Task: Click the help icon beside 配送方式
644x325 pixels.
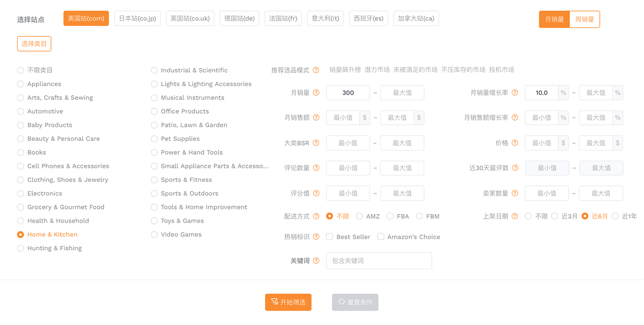Action: (x=316, y=215)
